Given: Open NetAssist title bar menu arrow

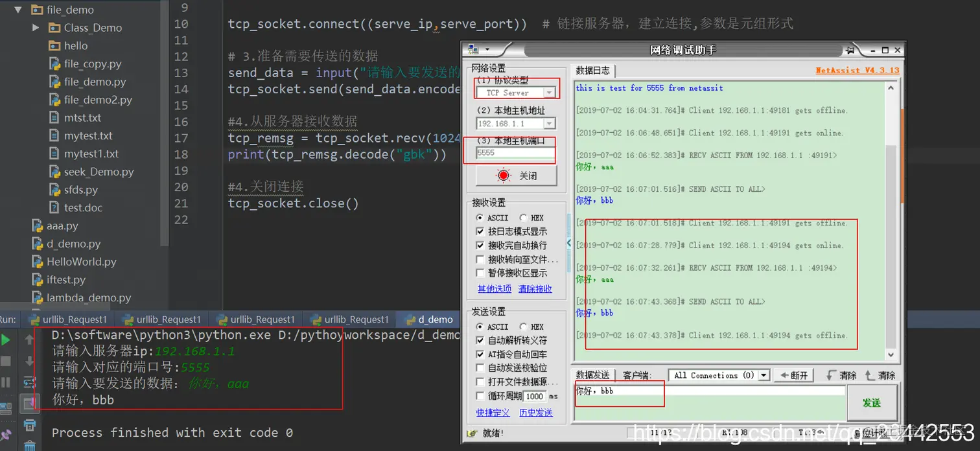Looking at the screenshot, I should tap(487, 50).
